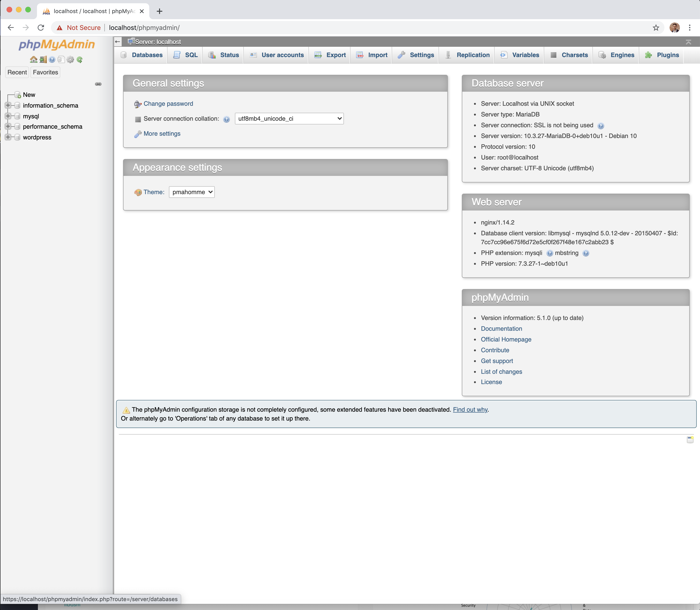700x610 pixels.
Task: Open phpMyAdmin documentation question-mark icon in sidebar
Action: tap(52, 60)
